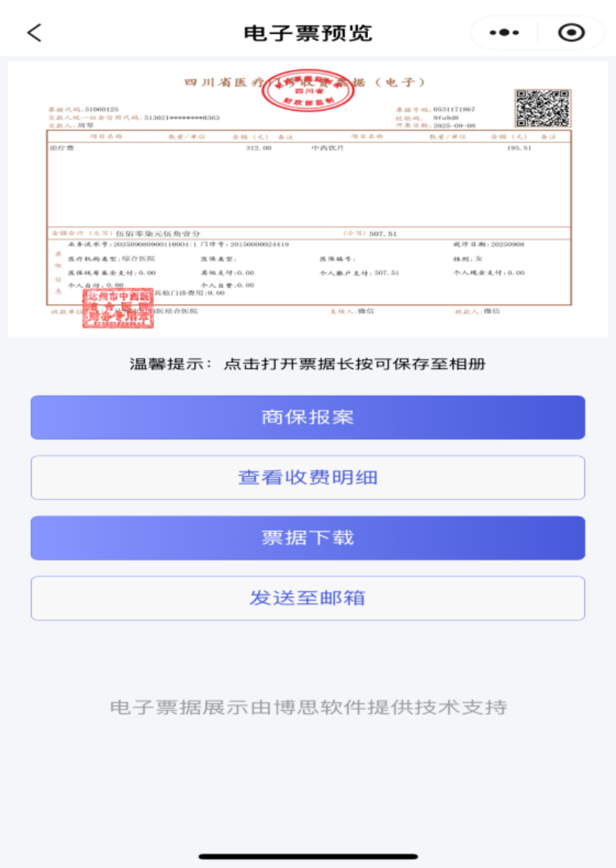Tap the circular mini-program close icon

pyautogui.click(x=571, y=32)
